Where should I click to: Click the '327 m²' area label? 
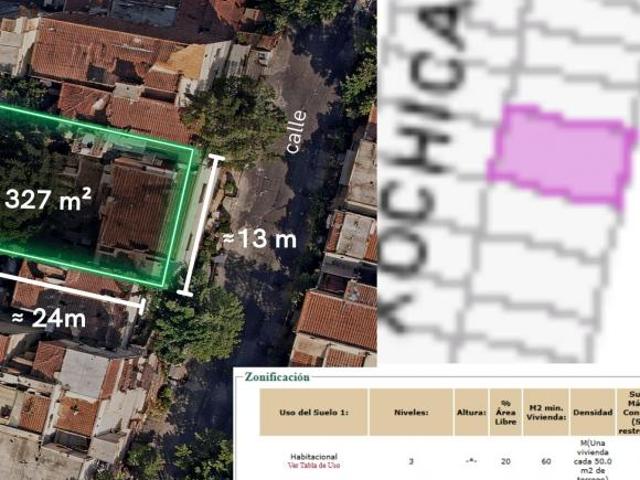coord(48,199)
